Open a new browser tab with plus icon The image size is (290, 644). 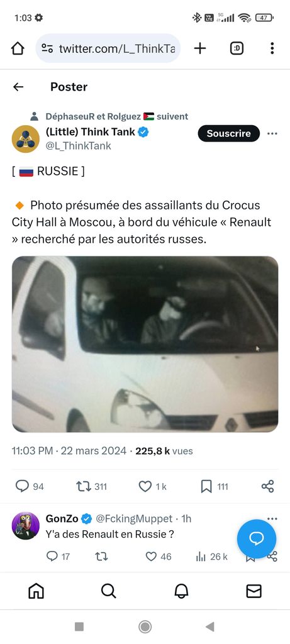pyautogui.click(x=200, y=48)
